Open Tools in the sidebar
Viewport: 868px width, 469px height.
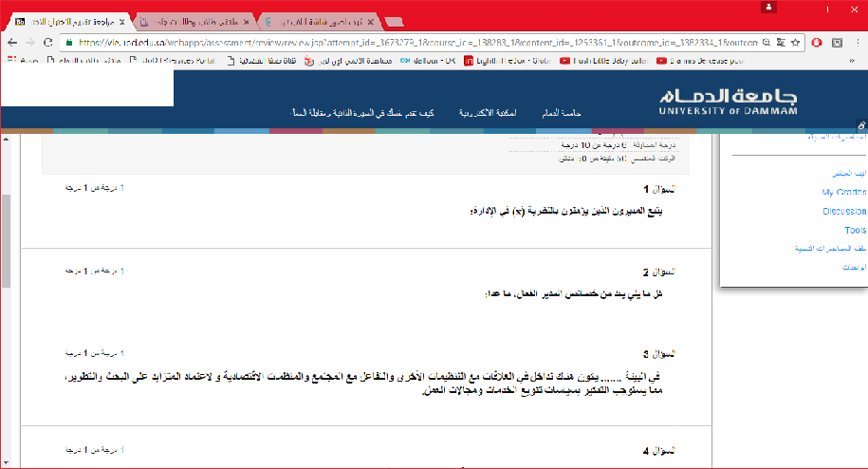[856, 230]
